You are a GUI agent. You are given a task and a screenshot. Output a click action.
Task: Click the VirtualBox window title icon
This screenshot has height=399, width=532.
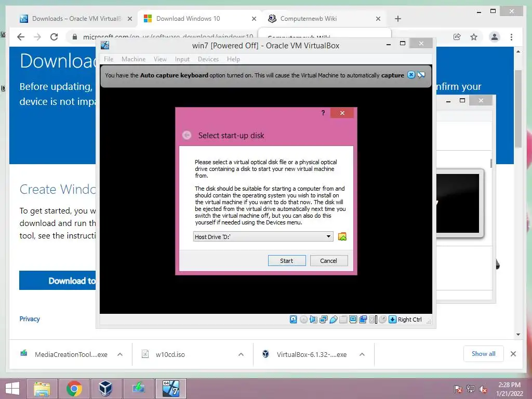pyautogui.click(x=105, y=45)
